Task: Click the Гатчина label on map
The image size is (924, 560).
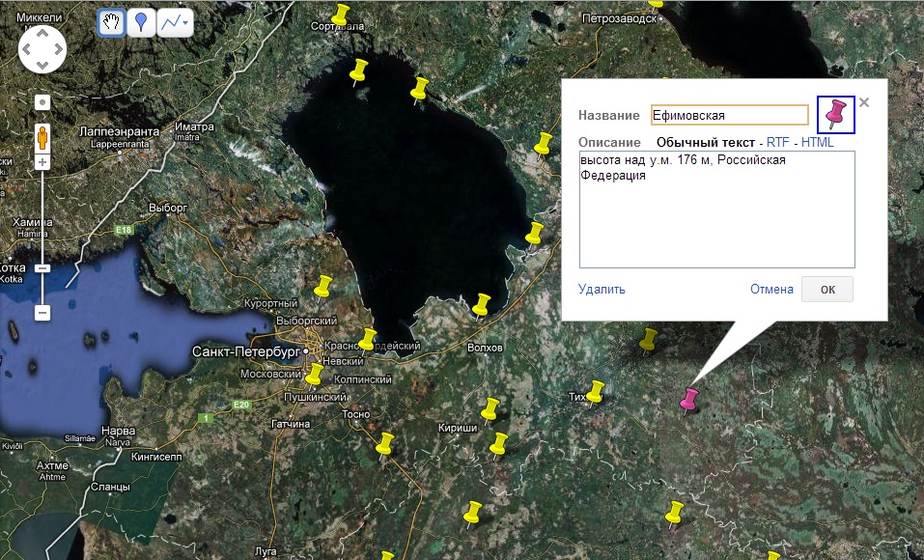Action: pos(291,424)
